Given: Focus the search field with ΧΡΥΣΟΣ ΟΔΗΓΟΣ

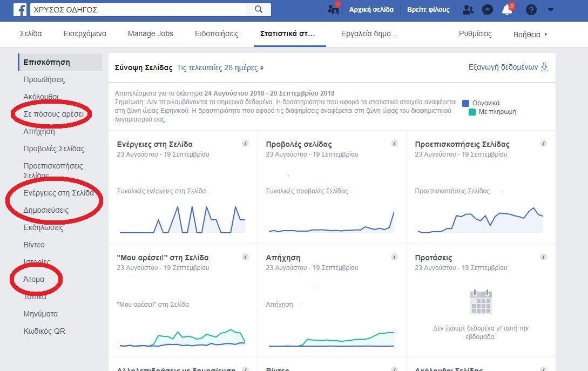Looking at the screenshot, I should 138,10.
